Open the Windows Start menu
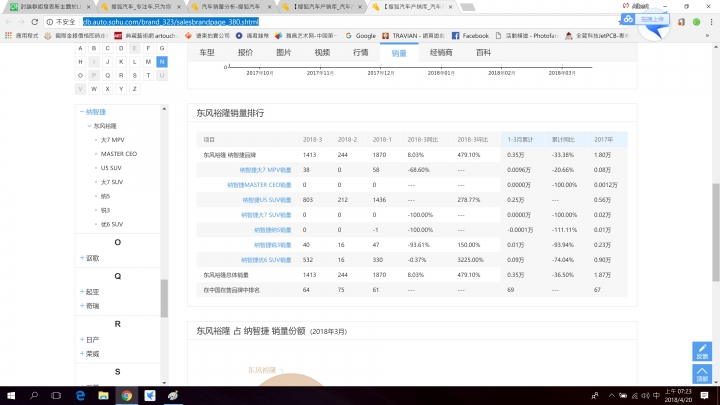This screenshot has height=405, width=720. [x=11, y=395]
